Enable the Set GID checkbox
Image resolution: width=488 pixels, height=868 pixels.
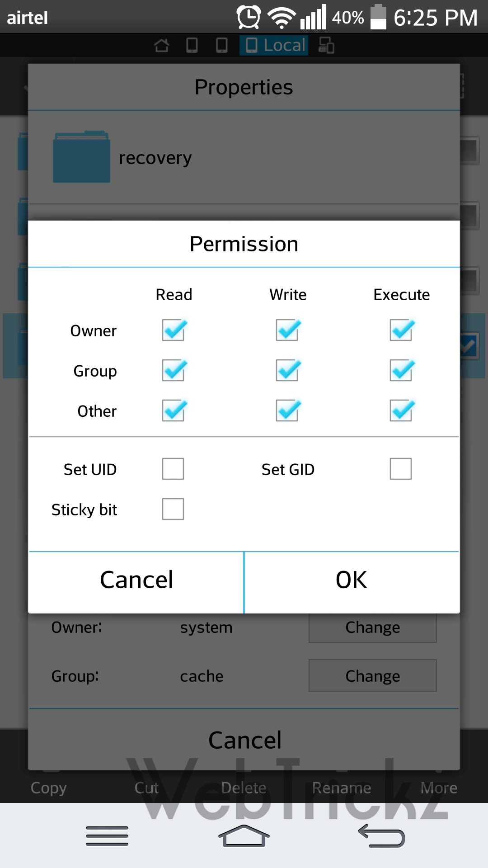[401, 469]
